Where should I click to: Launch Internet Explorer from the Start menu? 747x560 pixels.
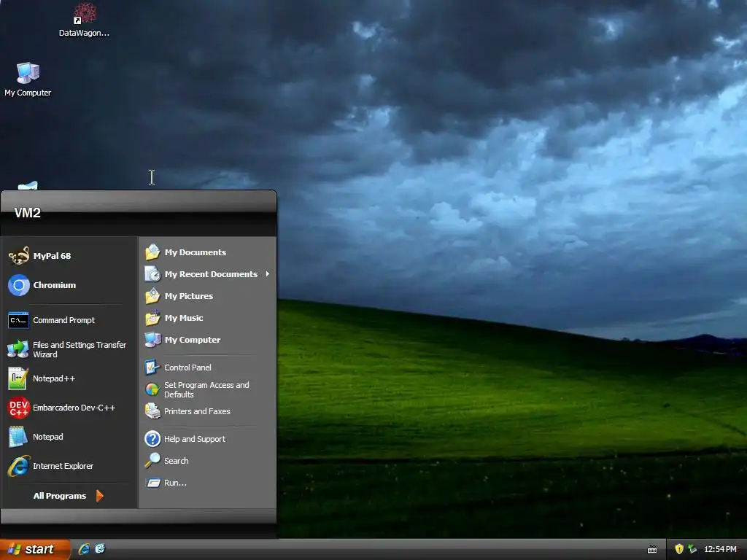click(69, 466)
